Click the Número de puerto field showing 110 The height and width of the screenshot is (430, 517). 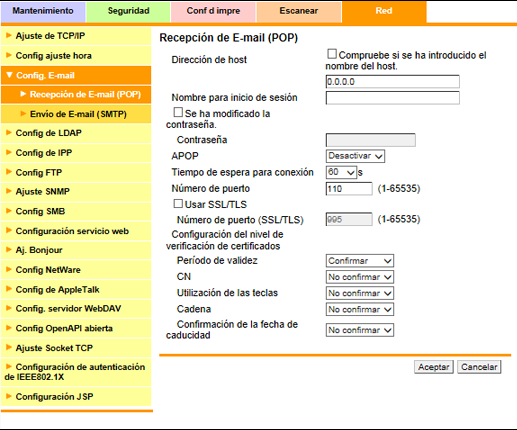pyautogui.click(x=349, y=189)
